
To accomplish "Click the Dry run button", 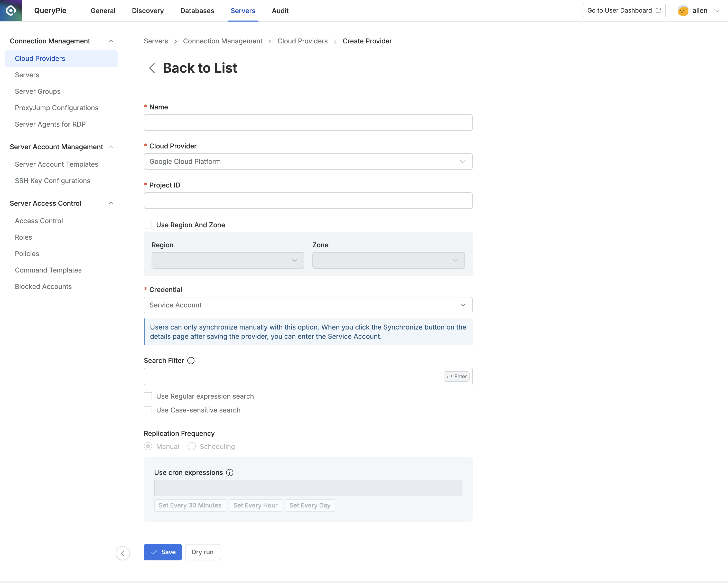I will (x=203, y=552).
